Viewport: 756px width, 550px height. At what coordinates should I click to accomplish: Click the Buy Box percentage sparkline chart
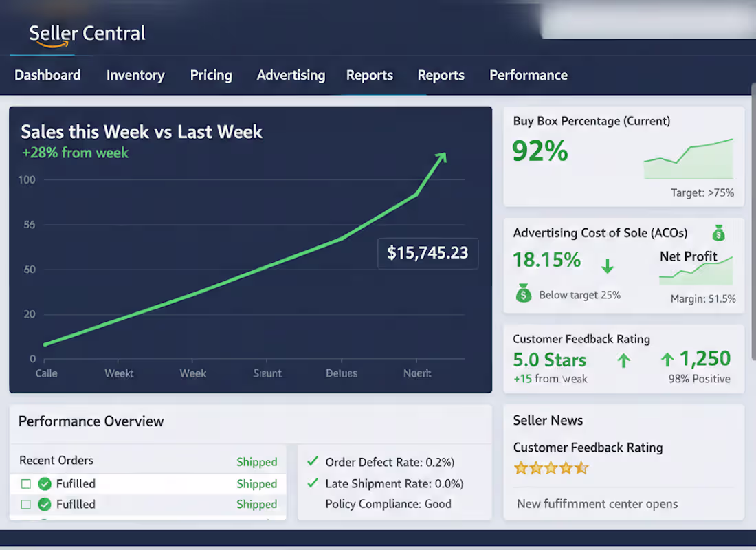689,159
